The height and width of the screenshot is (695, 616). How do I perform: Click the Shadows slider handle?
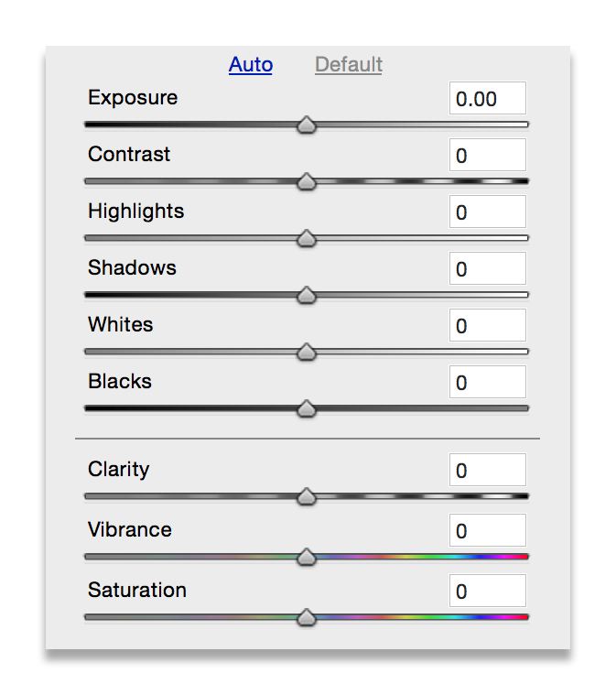[x=307, y=296]
